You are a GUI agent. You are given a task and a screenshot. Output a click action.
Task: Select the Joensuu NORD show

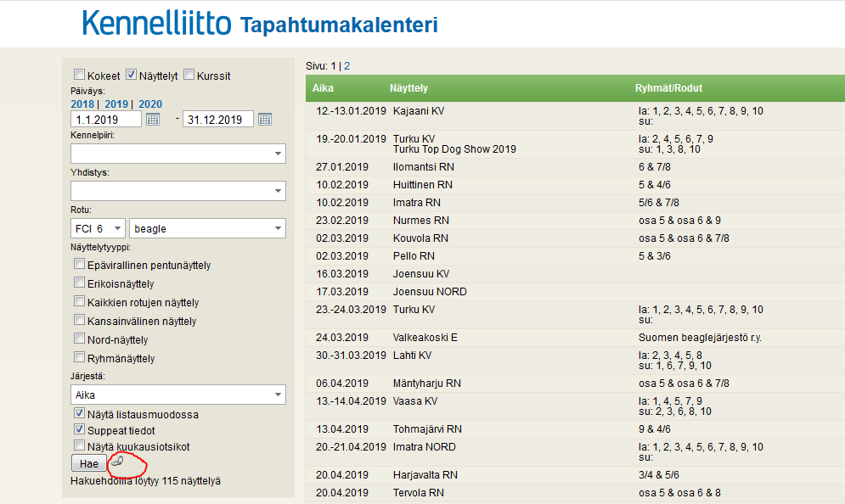(x=430, y=291)
